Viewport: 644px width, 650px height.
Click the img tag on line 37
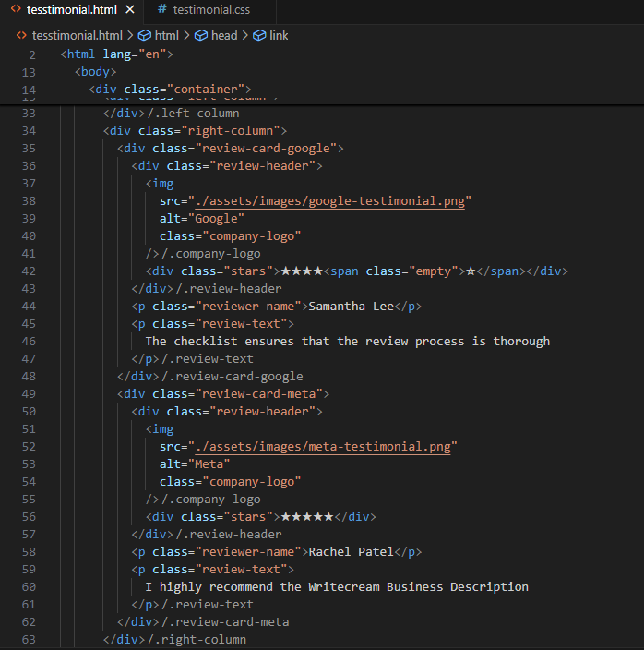pos(160,184)
